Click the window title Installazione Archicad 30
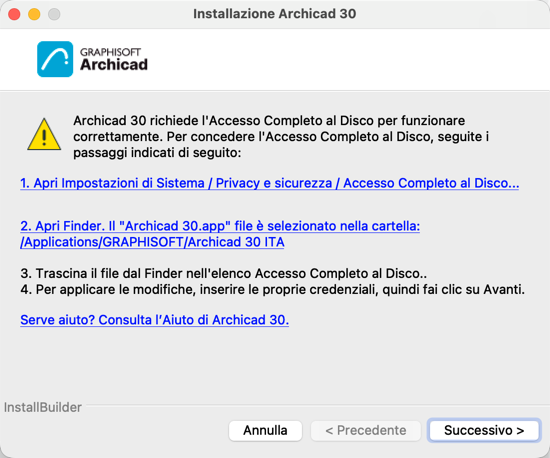The image size is (550, 458). (275, 14)
